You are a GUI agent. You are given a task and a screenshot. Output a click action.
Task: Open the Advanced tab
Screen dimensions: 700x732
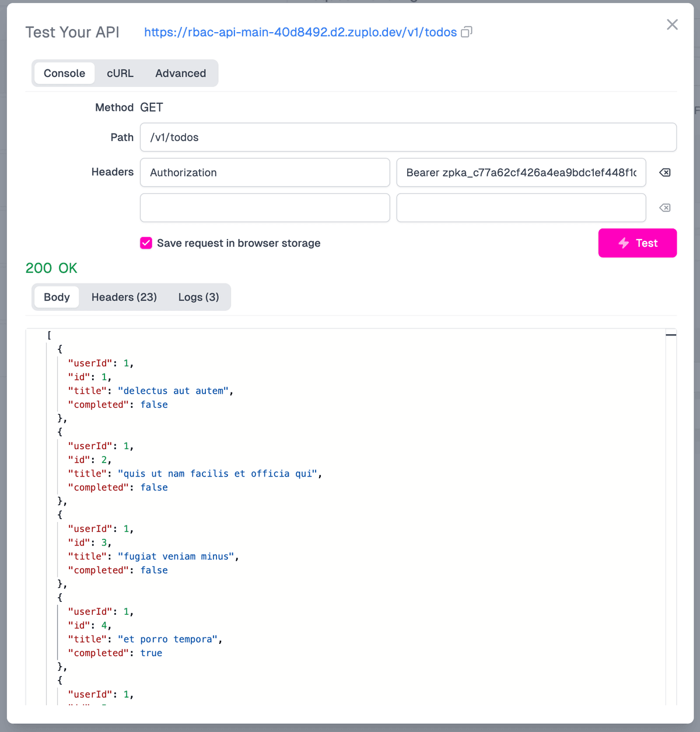point(180,73)
